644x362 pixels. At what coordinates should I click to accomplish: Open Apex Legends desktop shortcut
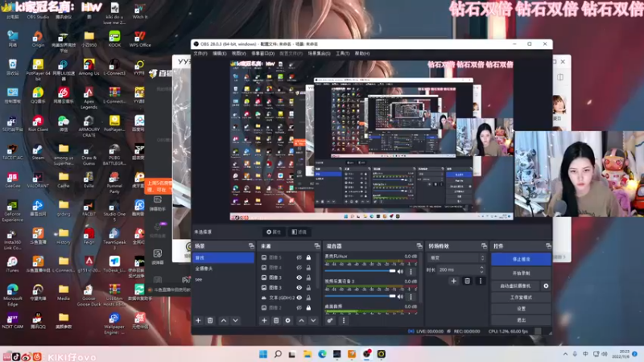89,97
